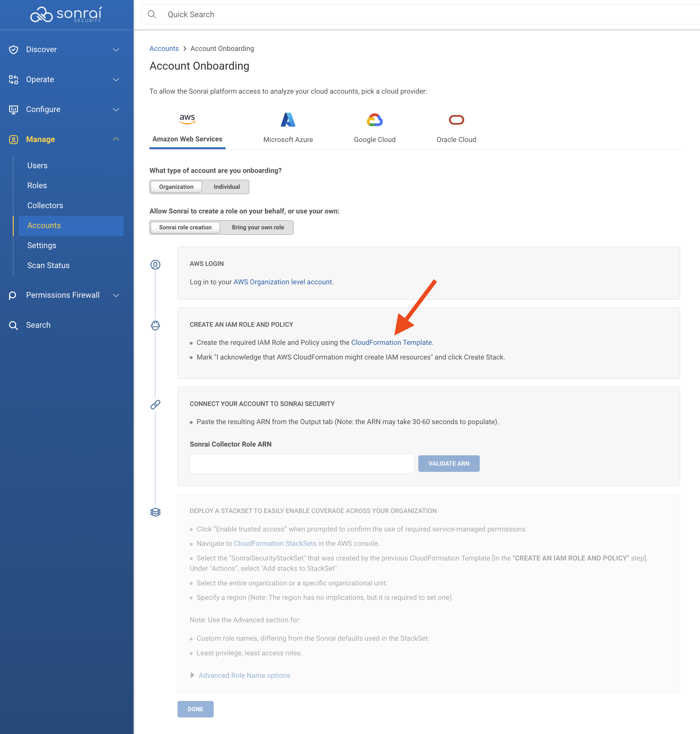Choose Bring your own role option

pos(258,228)
